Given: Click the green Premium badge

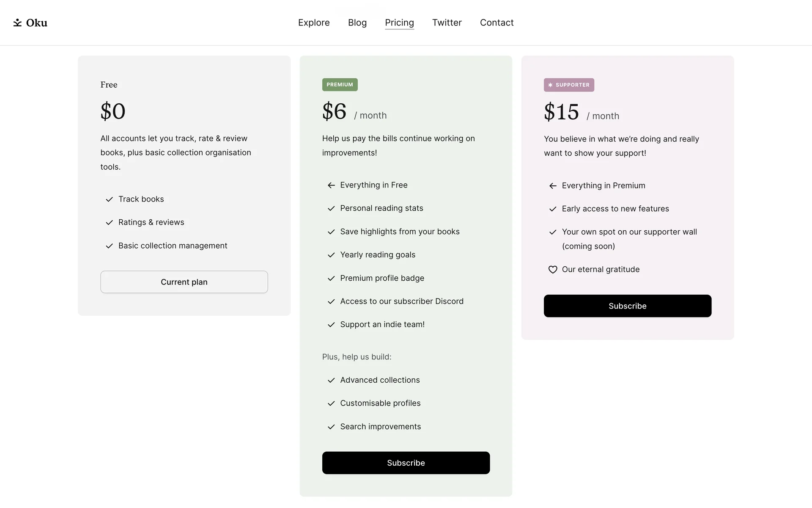Looking at the screenshot, I should [340, 85].
